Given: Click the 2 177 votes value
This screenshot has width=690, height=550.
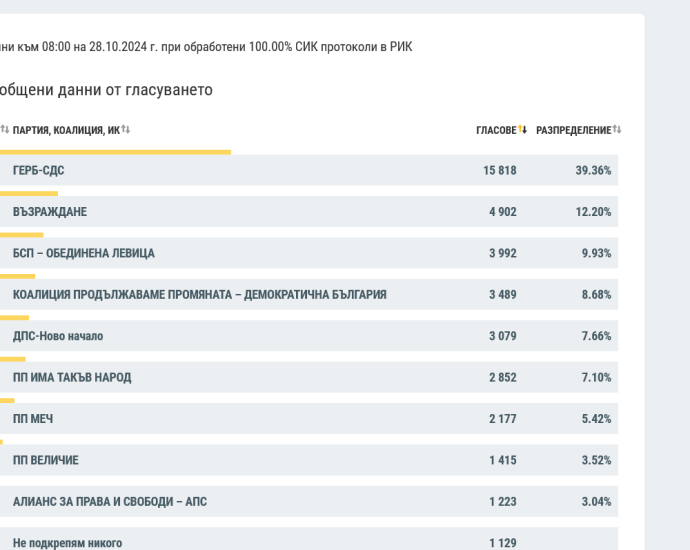Looking at the screenshot, I should point(503,418).
